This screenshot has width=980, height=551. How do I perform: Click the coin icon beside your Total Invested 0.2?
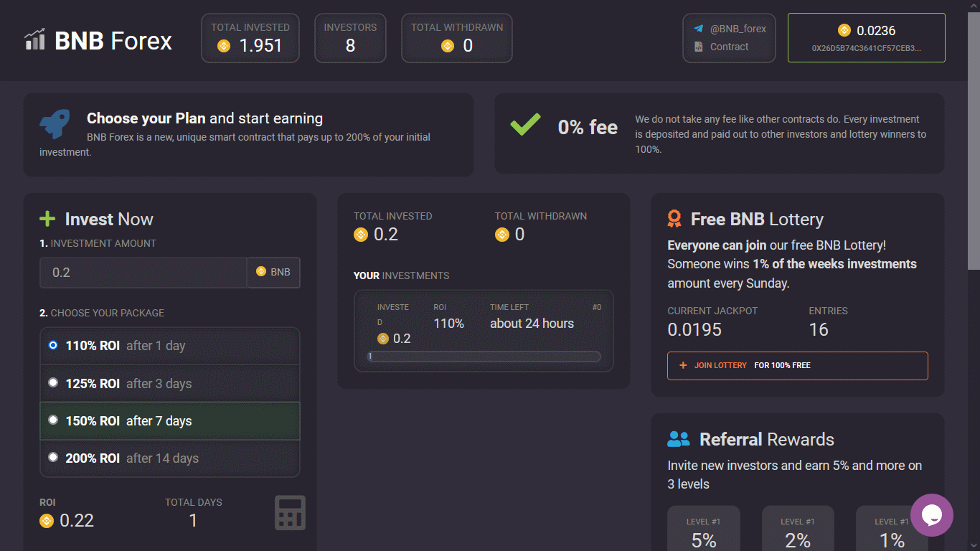pyautogui.click(x=361, y=235)
